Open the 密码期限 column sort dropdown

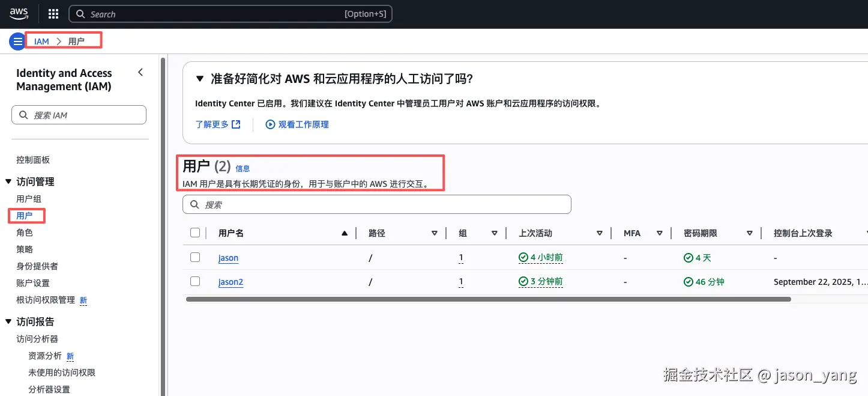(x=750, y=233)
